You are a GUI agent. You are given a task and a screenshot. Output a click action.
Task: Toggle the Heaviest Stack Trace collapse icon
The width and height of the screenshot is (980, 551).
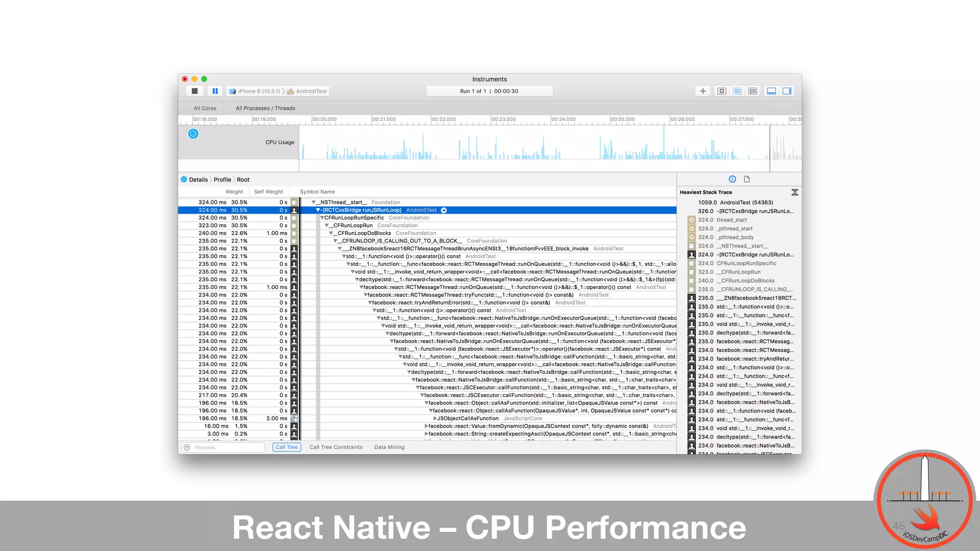[x=795, y=192]
